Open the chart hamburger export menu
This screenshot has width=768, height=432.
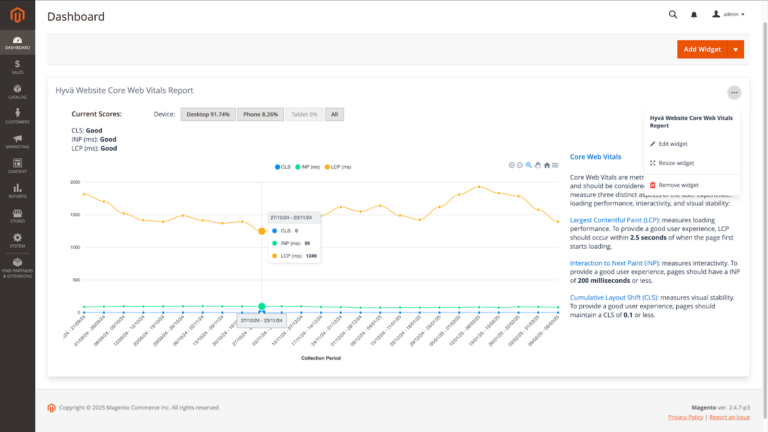pos(555,166)
